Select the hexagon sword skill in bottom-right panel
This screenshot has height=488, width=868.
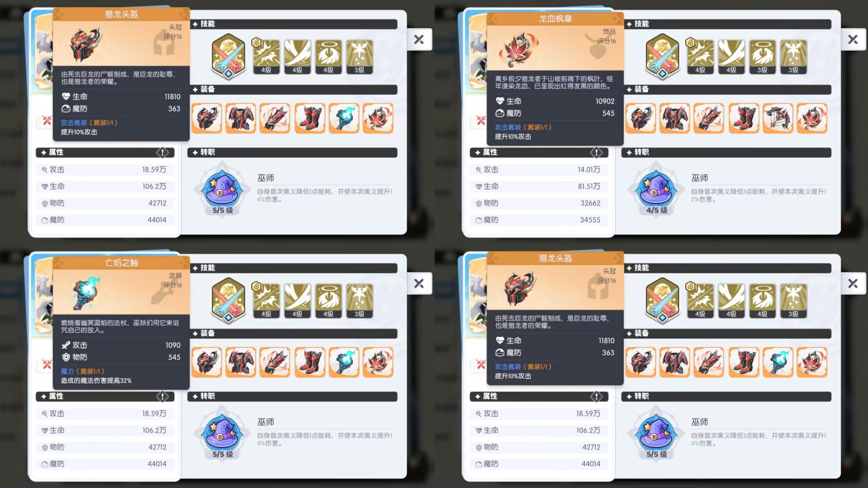662,300
